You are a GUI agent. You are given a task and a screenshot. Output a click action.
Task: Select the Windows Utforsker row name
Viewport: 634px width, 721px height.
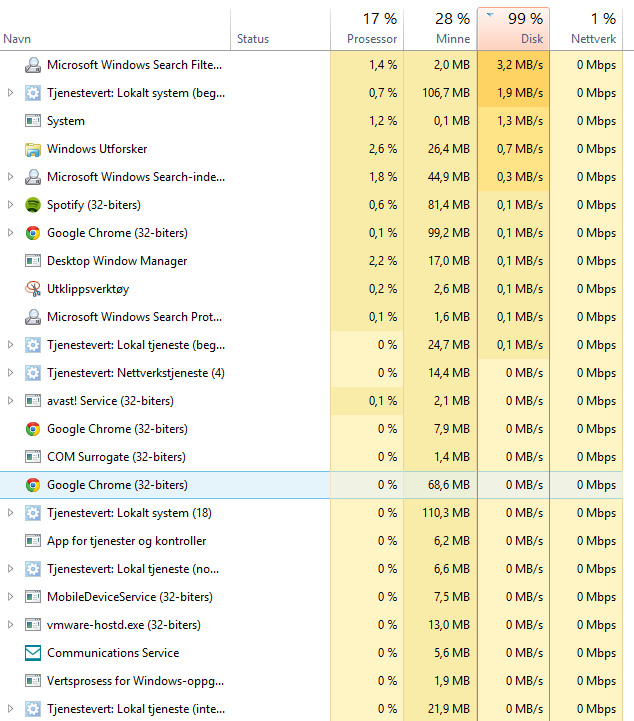coord(97,149)
